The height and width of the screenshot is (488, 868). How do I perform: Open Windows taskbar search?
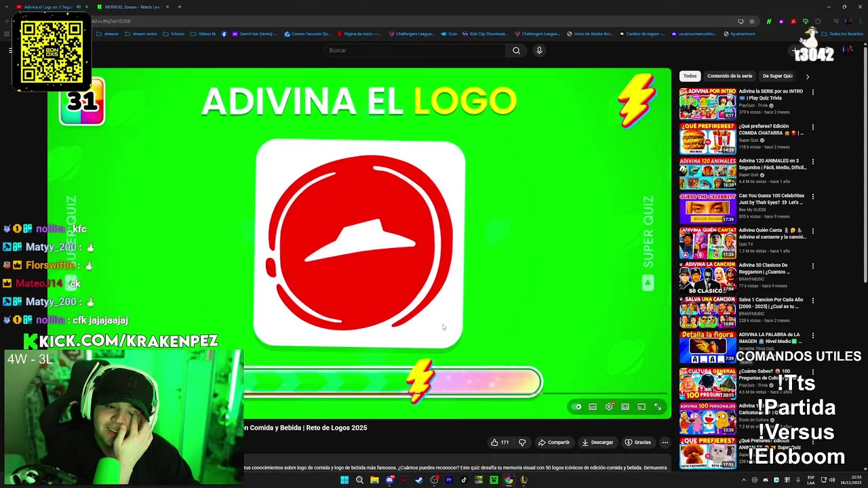pyautogui.click(x=359, y=480)
